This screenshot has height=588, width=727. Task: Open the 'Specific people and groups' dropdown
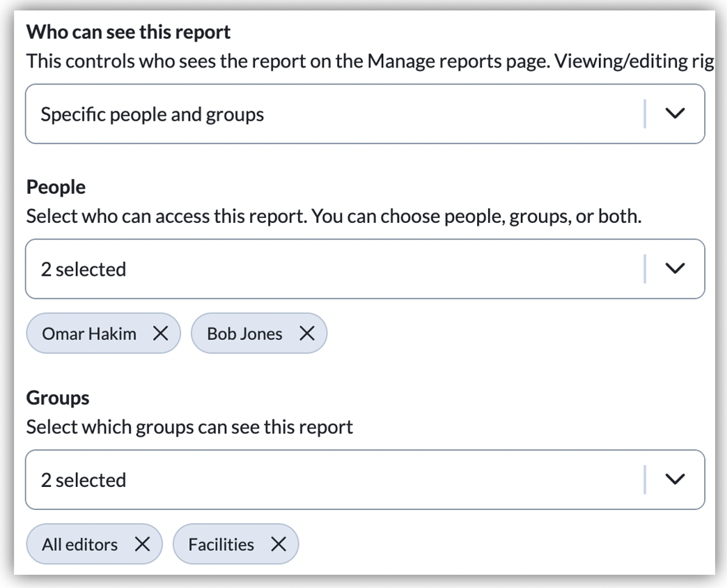point(334,114)
